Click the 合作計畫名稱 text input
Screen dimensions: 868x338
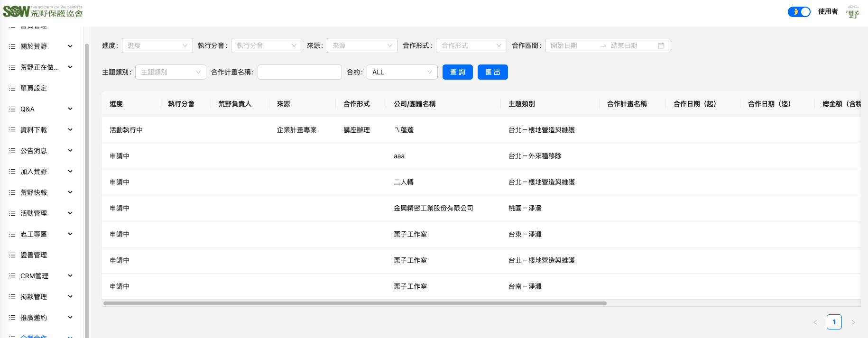click(x=299, y=72)
